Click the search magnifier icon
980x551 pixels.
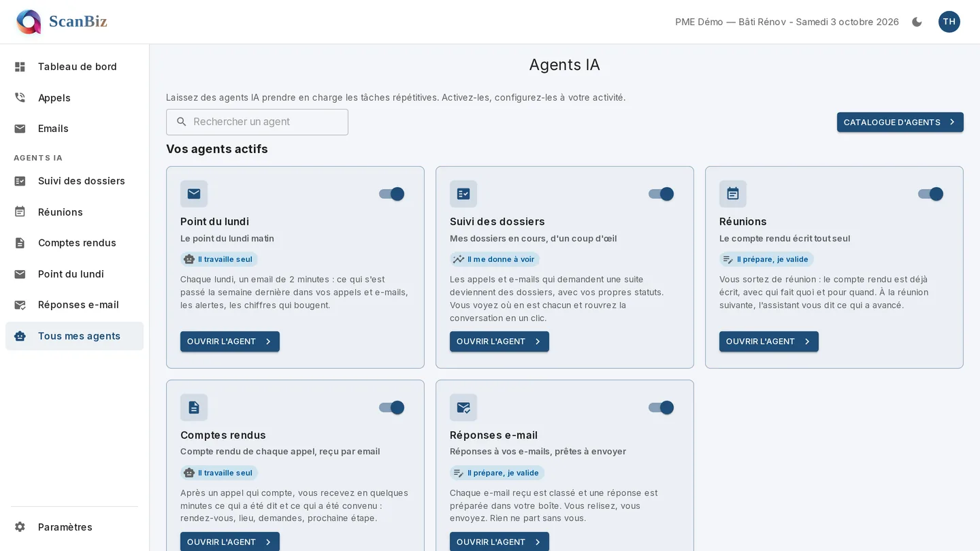tap(181, 122)
